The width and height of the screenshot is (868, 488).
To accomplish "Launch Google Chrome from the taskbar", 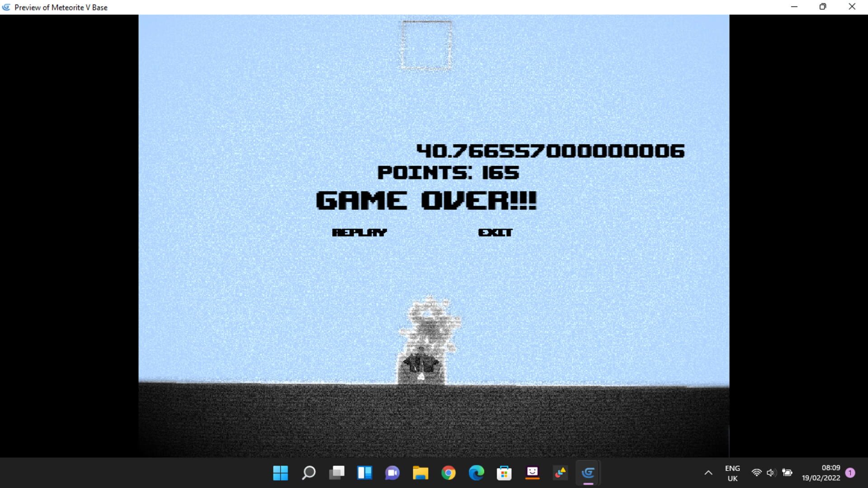I will 448,473.
